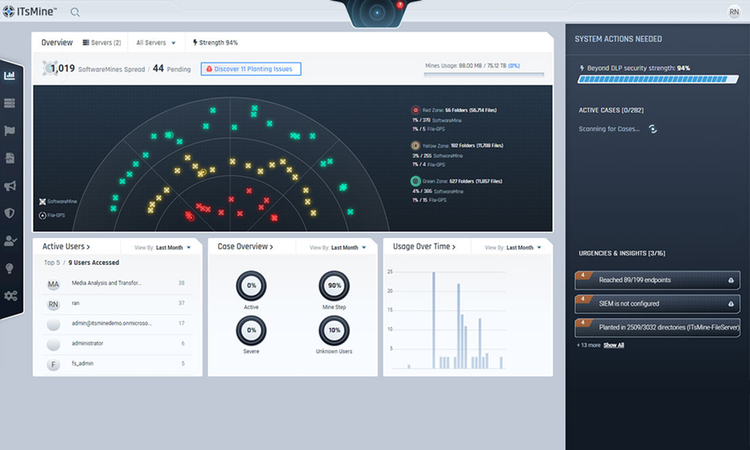Select the fs_admin user row
This screenshot has height=450, width=750.
point(117,364)
